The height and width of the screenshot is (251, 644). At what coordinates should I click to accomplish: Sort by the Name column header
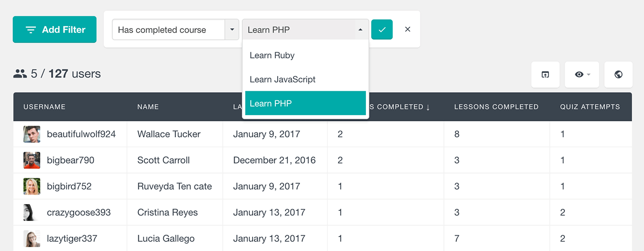148,107
